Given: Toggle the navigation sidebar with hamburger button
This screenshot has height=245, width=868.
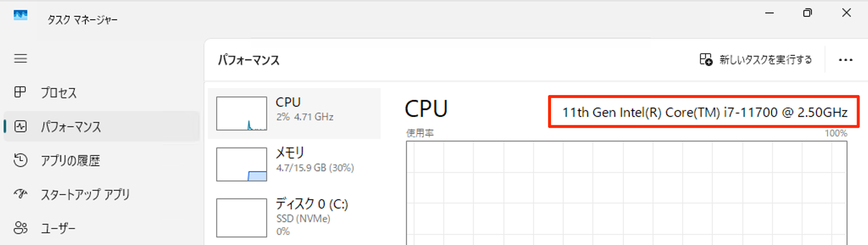Looking at the screenshot, I should point(20,59).
